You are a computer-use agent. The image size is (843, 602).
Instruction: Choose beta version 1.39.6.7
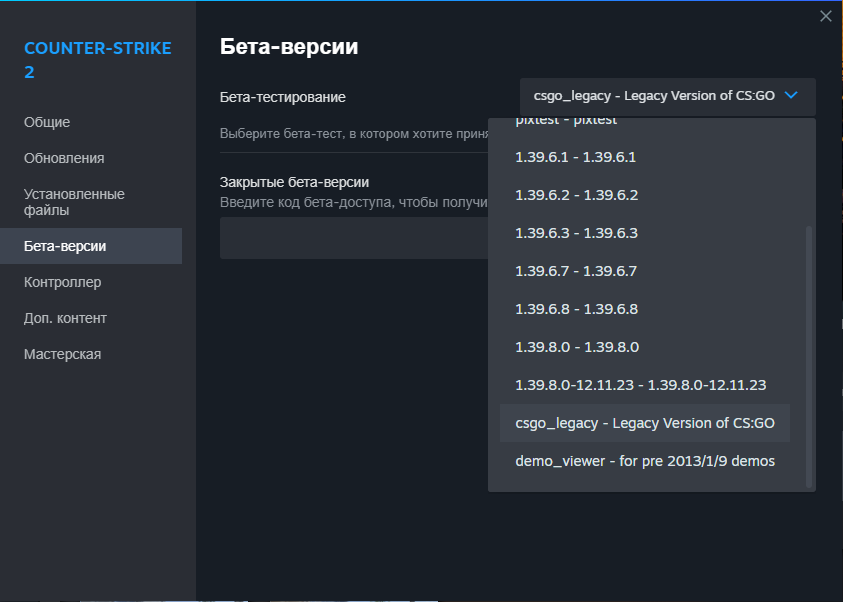(x=645, y=271)
